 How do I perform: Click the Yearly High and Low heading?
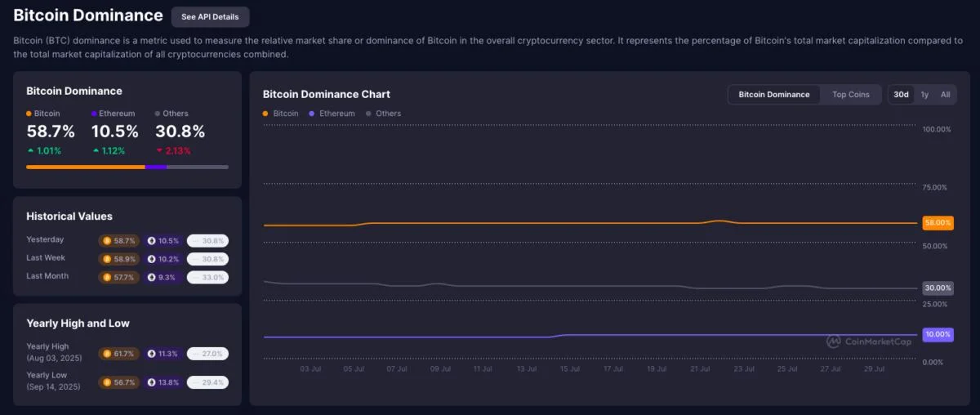(78, 324)
